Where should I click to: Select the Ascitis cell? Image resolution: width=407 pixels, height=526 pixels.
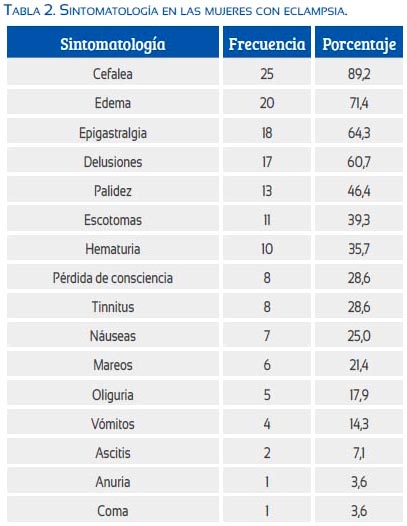[x=113, y=453]
